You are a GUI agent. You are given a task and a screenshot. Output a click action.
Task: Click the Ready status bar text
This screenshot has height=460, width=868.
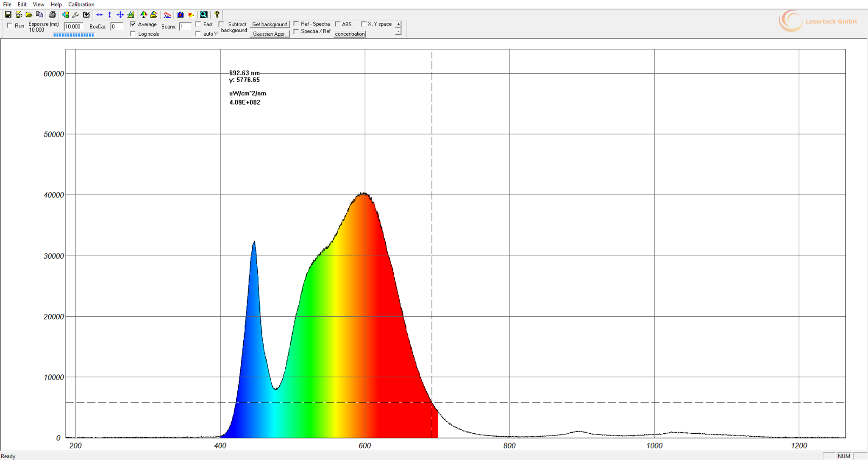8,456
